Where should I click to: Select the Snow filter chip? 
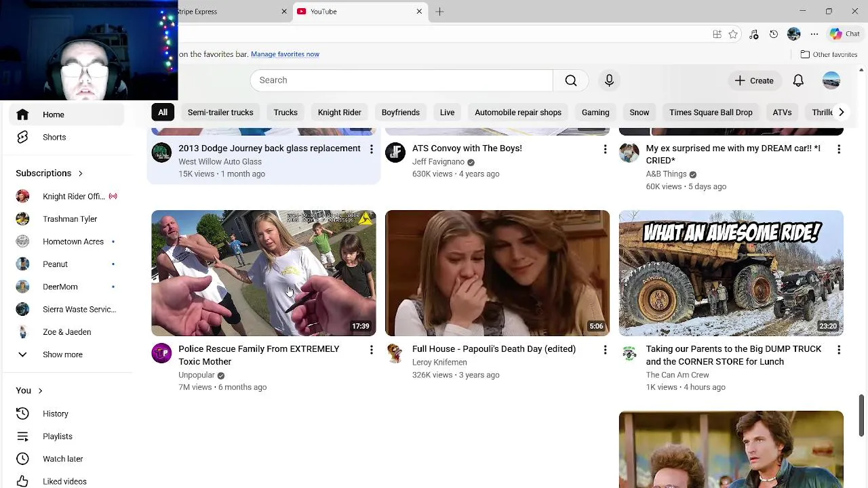(639, 113)
